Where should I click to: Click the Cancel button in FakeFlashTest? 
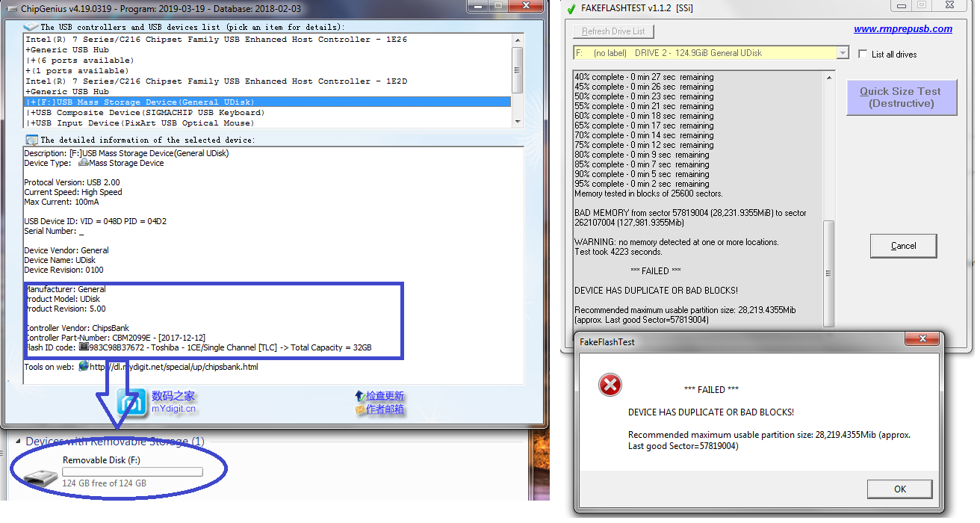(x=903, y=246)
